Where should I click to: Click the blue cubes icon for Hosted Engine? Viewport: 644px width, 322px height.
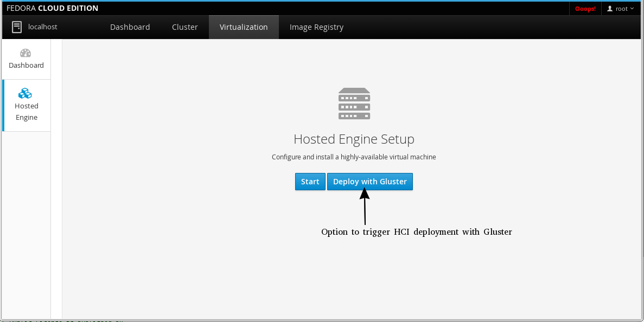26,93
